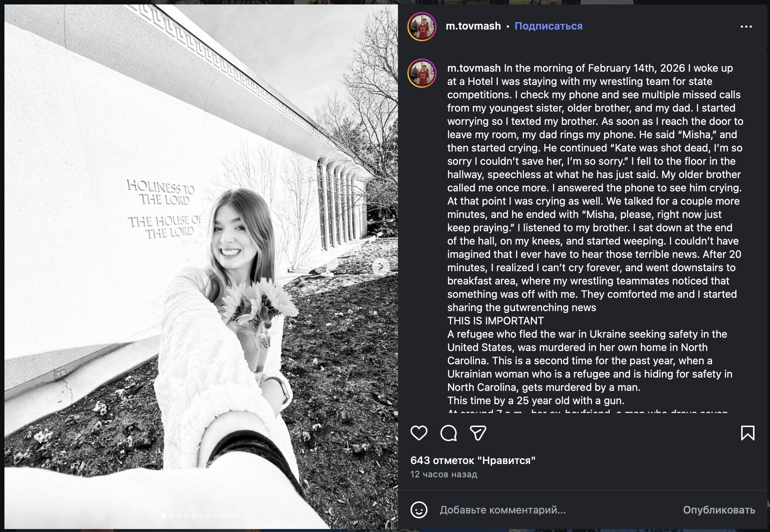Viewport: 770px width, 532px height.
Task: Open m.tovmash username in the header
Action: [x=473, y=26]
